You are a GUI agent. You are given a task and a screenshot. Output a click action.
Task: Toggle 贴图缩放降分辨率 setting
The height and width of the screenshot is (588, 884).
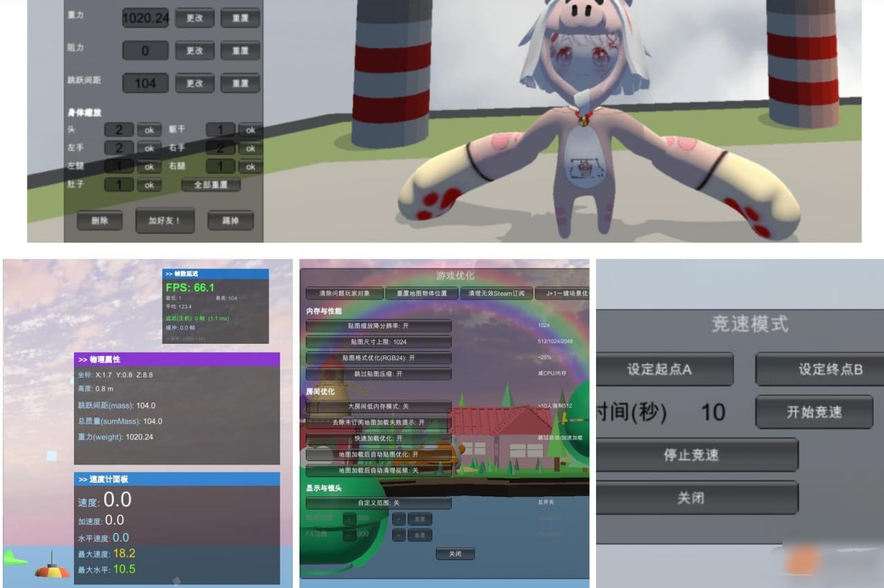[378, 325]
